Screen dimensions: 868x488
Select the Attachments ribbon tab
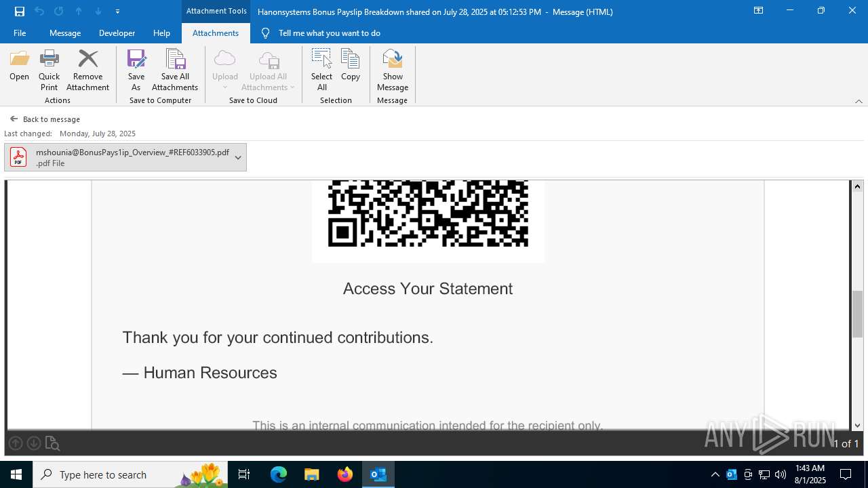tap(216, 33)
